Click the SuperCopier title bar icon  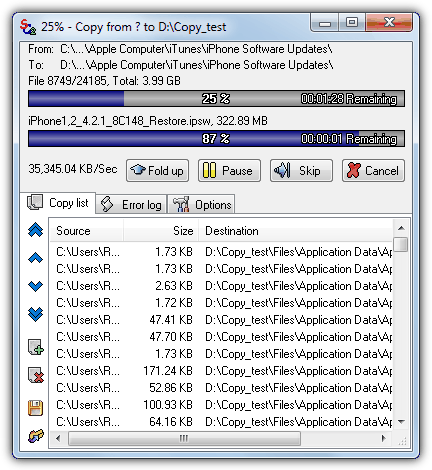click(27, 27)
